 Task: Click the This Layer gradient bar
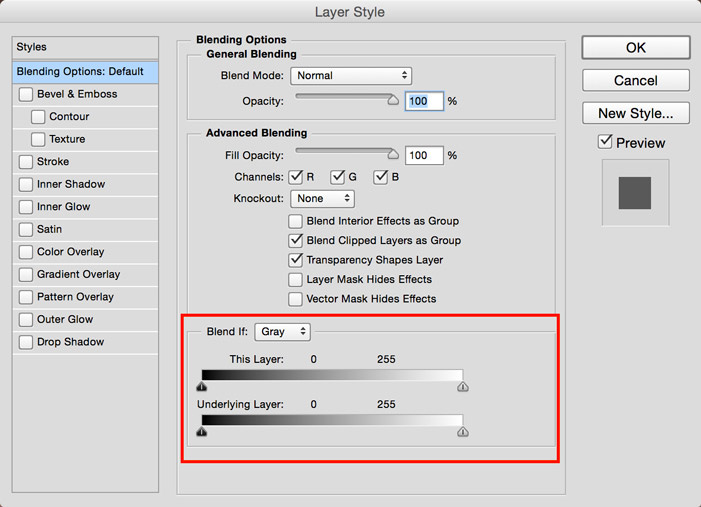pyautogui.click(x=332, y=375)
